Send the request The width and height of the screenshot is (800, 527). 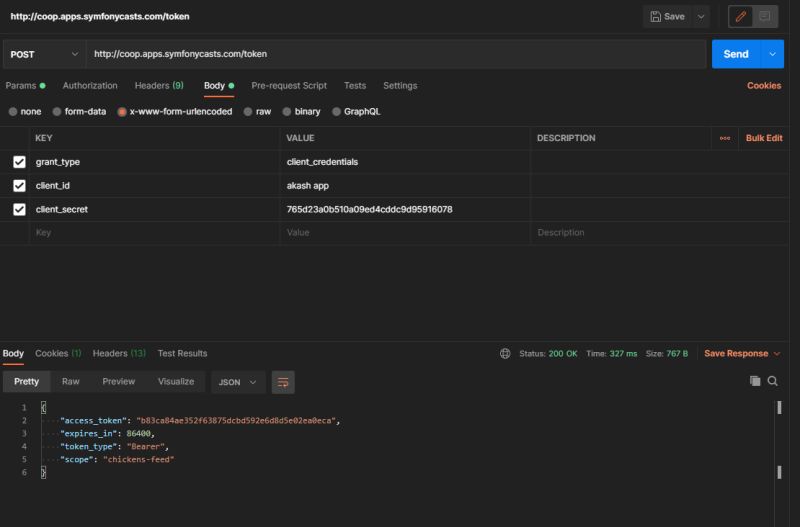[736, 54]
